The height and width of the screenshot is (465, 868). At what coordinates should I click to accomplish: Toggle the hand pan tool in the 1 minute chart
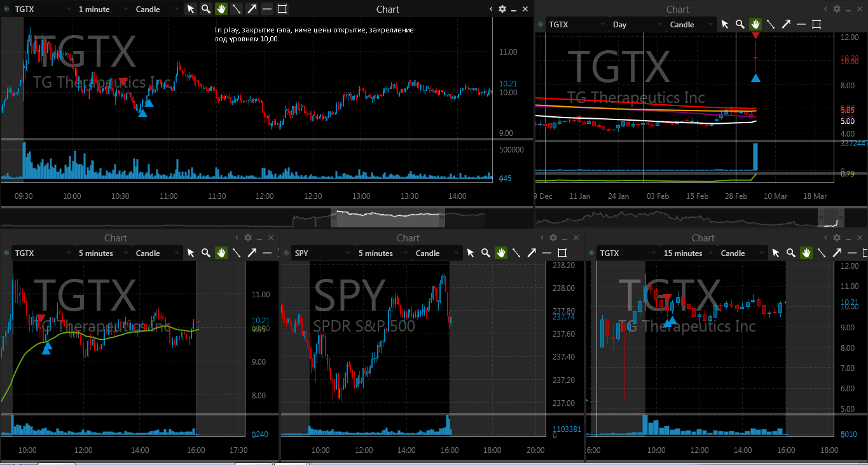[221, 9]
